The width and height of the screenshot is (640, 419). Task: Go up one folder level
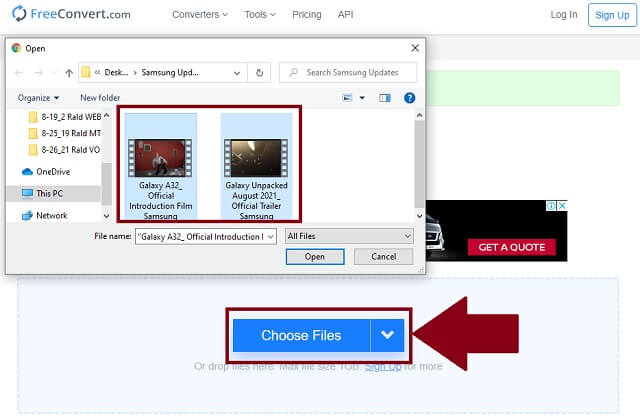coord(69,73)
